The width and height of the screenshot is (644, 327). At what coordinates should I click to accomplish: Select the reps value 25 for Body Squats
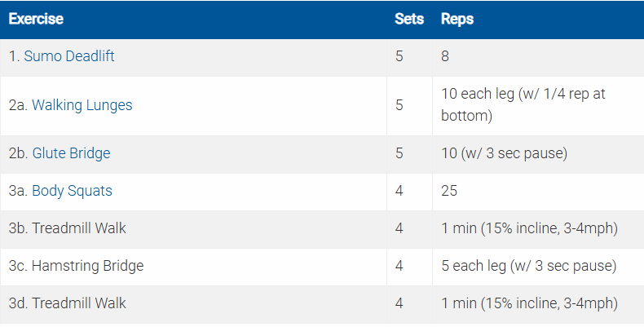[x=449, y=191]
